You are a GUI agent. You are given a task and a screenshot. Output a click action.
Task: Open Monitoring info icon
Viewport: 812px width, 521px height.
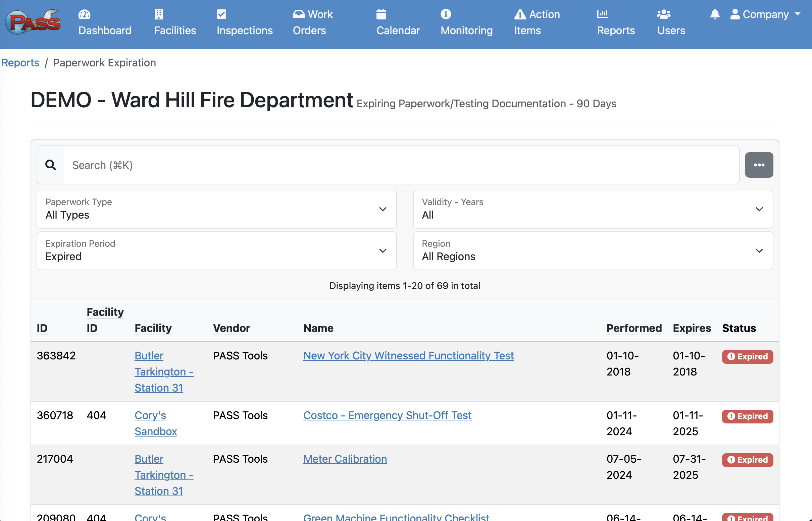pos(446,14)
